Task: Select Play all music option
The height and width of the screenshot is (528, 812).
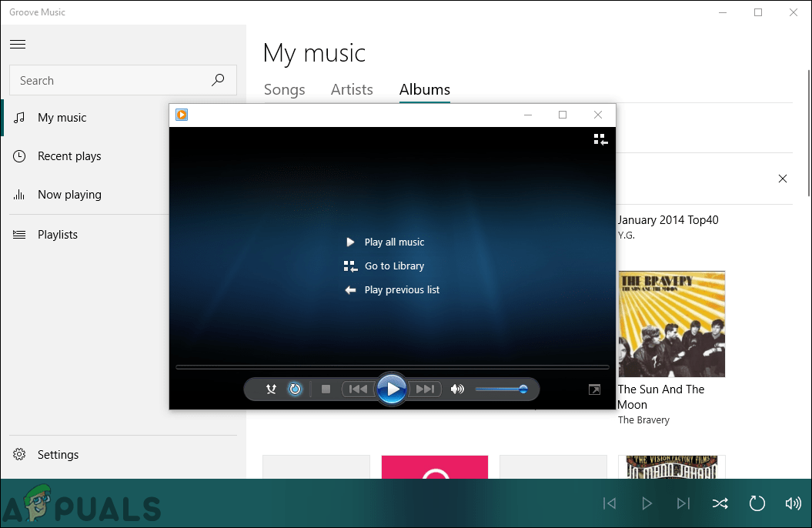Action: click(393, 242)
